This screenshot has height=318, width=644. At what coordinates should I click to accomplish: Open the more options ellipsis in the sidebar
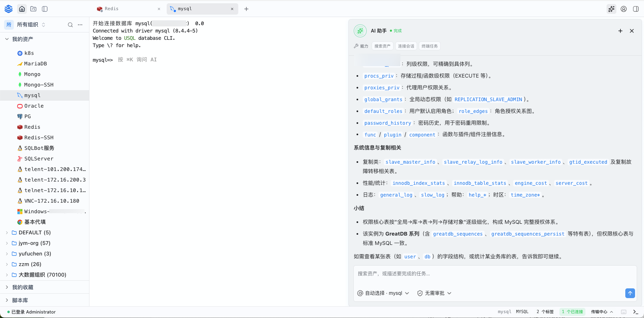click(x=80, y=25)
